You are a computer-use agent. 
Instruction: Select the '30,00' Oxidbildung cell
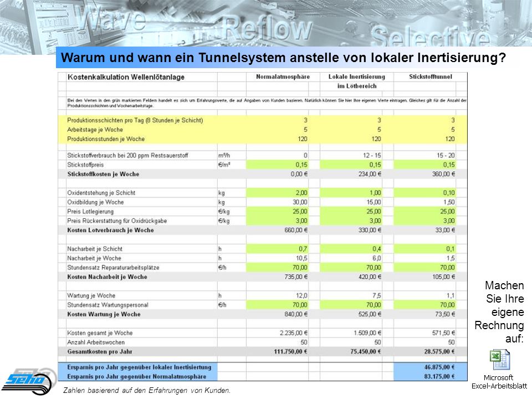300,202
